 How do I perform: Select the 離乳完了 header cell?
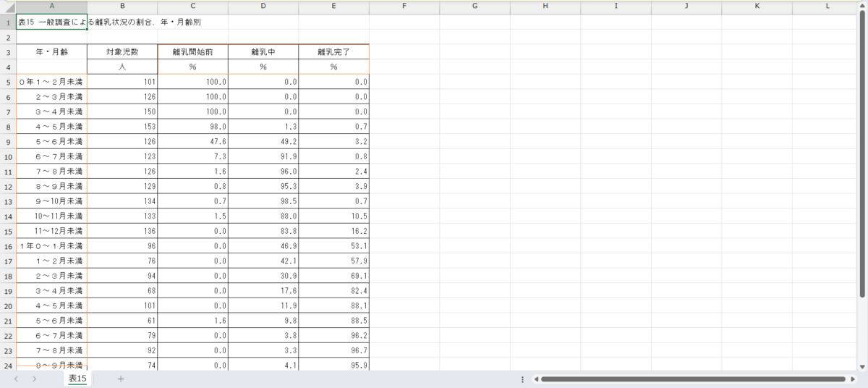(x=333, y=52)
